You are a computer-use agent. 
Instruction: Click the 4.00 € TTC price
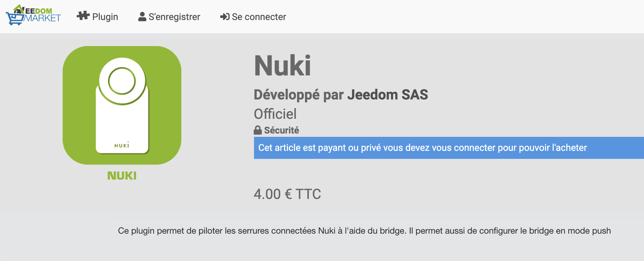(287, 194)
